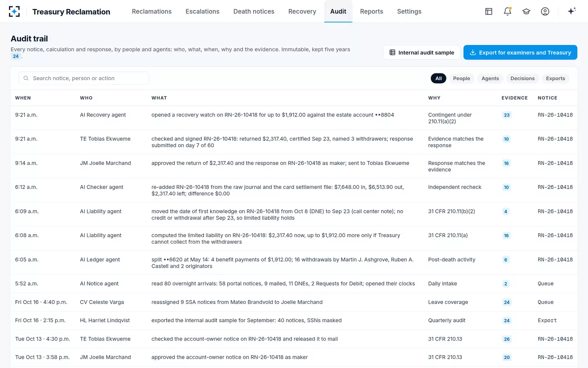Focus the Search notice, person or action field
588x368 pixels.
[x=84, y=78]
